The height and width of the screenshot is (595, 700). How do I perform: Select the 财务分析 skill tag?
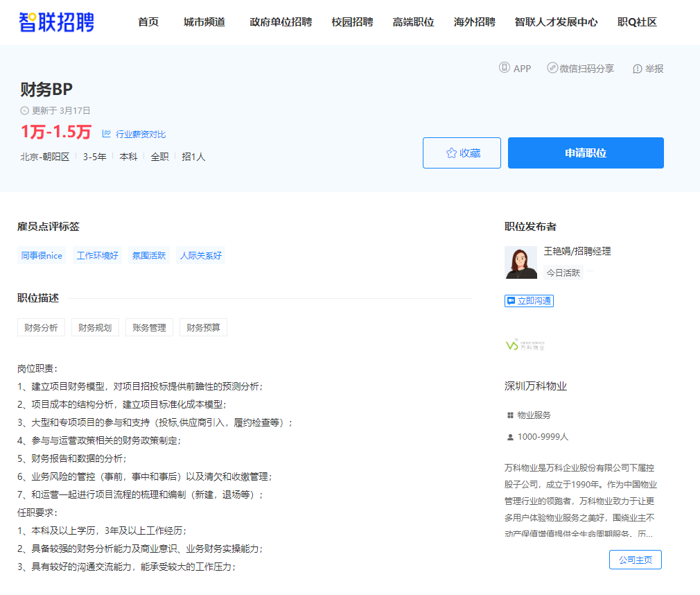pyautogui.click(x=41, y=327)
